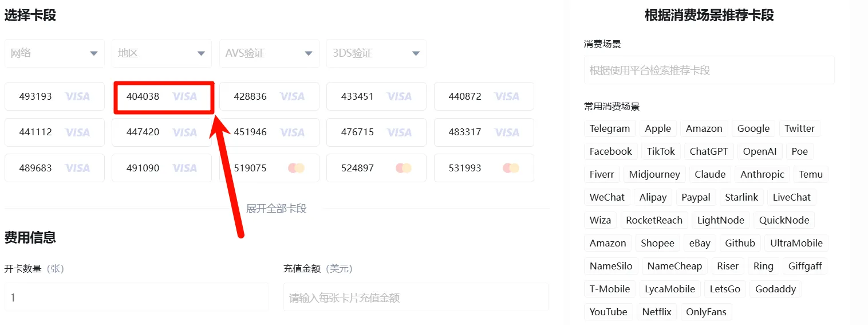Viewport: 868px width, 325px height.
Task: Click the Paypal scenario tag
Action: pos(696,197)
